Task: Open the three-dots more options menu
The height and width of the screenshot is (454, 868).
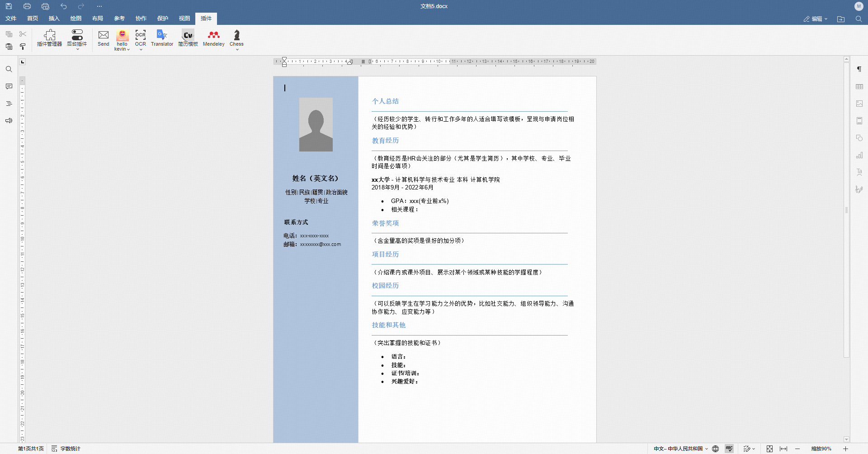Action: point(99,6)
